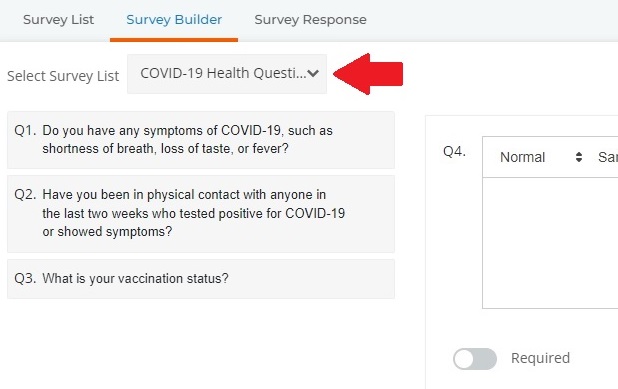Open the COVID-19 Health Questi... survey dropdown

click(227, 74)
